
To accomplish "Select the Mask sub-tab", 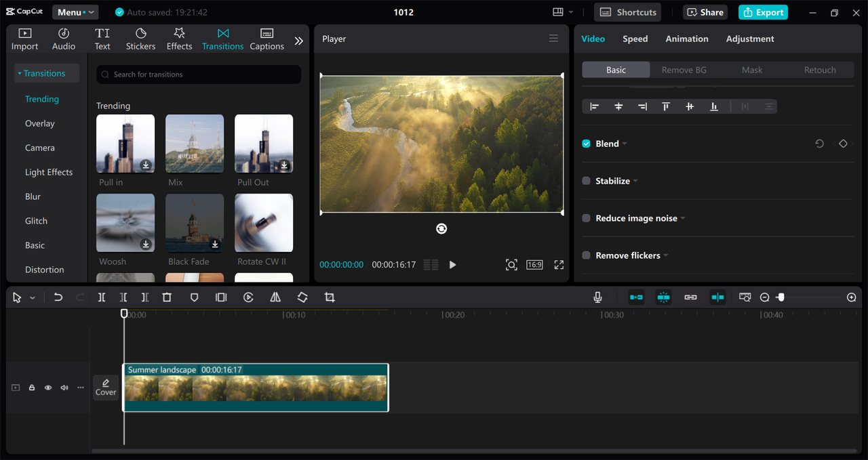I will point(752,70).
